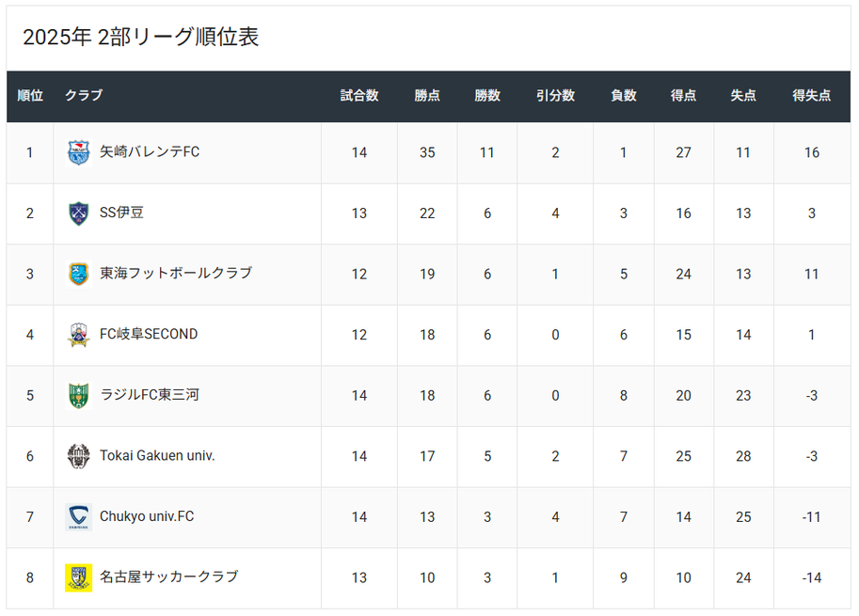859x616 pixels.
Task: Click the 勝点 column header
Action: pos(427,96)
